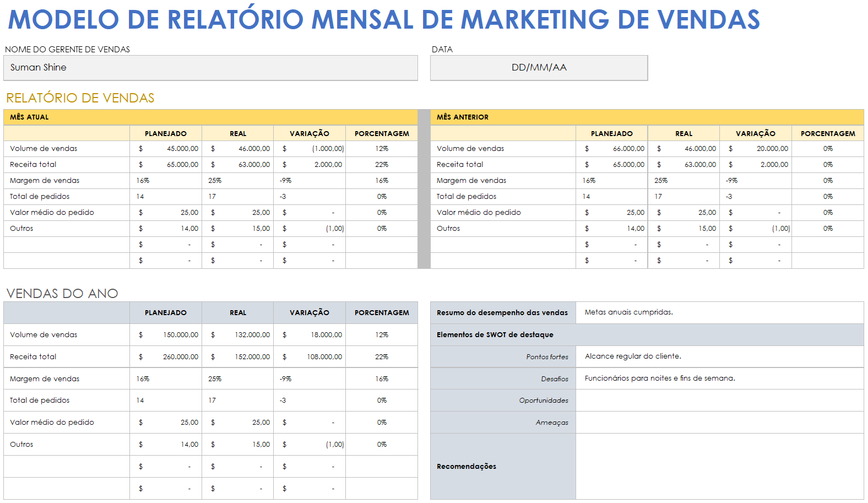Image resolution: width=868 pixels, height=503 pixels.
Task: Select the VARIAÇÃO column header in Mês Anterior
Action: tap(756, 133)
